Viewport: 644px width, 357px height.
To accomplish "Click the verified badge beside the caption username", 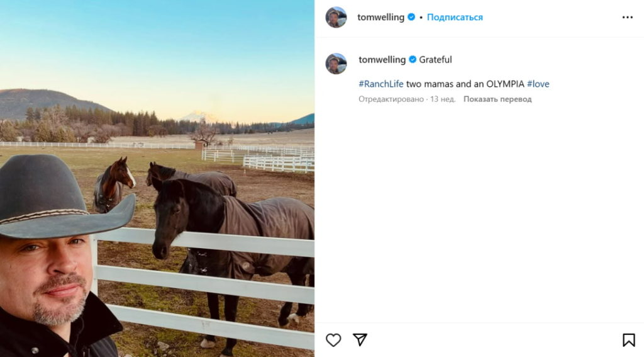I will tap(413, 60).
